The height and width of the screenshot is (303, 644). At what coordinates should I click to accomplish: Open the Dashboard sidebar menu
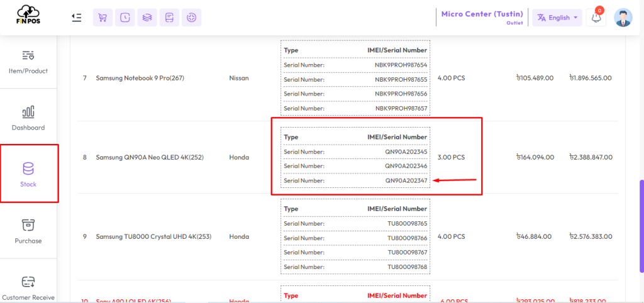tap(28, 119)
